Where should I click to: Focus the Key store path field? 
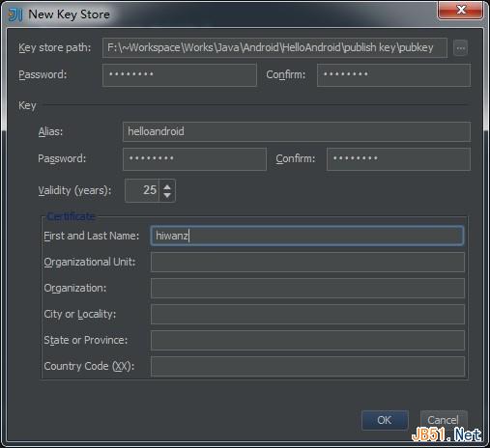click(x=274, y=48)
